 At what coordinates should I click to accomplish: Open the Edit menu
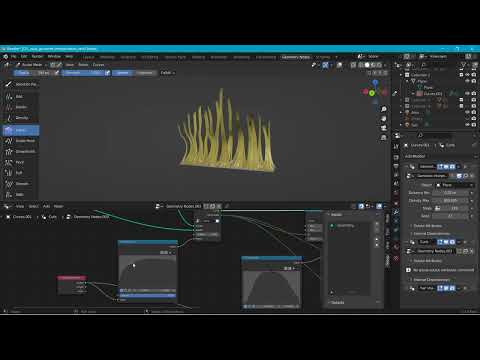[24, 56]
